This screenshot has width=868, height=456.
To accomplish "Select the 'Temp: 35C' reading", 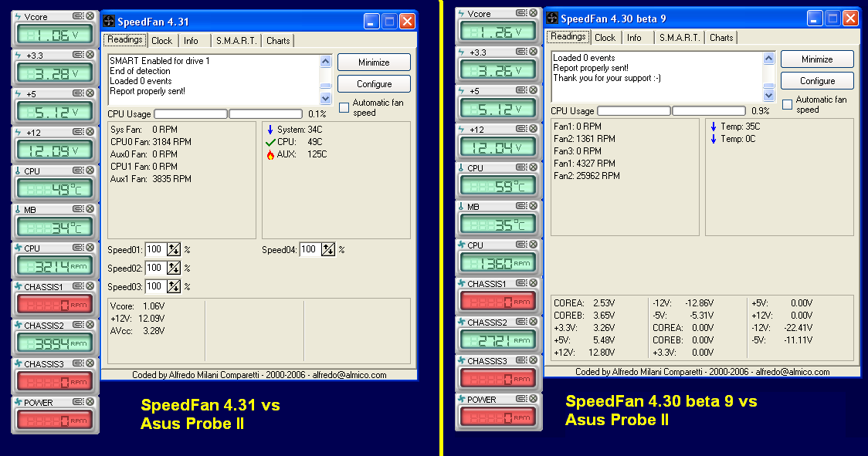I will coord(735,127).
